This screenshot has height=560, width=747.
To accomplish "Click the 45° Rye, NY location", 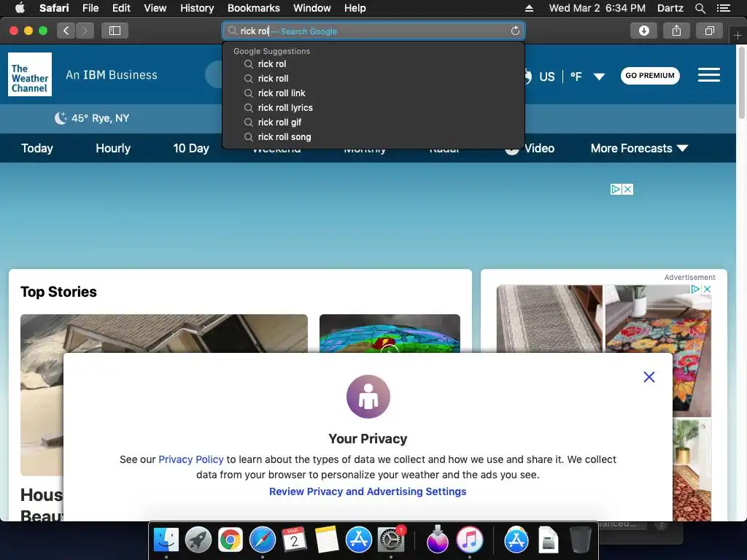I will pyautogui.click(x=92, y=118).
